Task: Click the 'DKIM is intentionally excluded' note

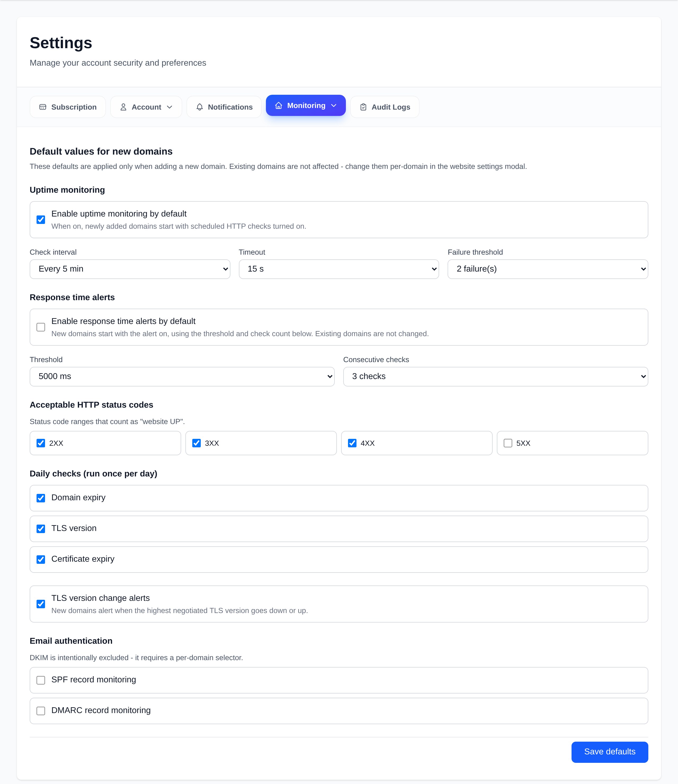Action: [x=136, y=658]
